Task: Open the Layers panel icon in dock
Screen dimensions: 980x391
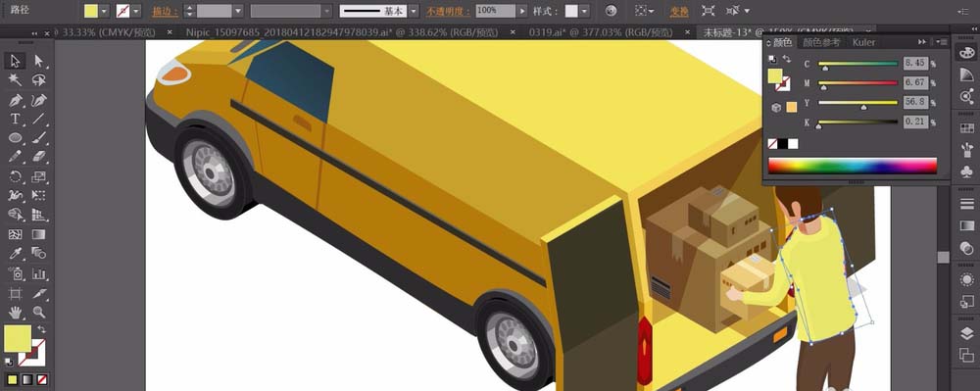Action: [x=966, y=333]
